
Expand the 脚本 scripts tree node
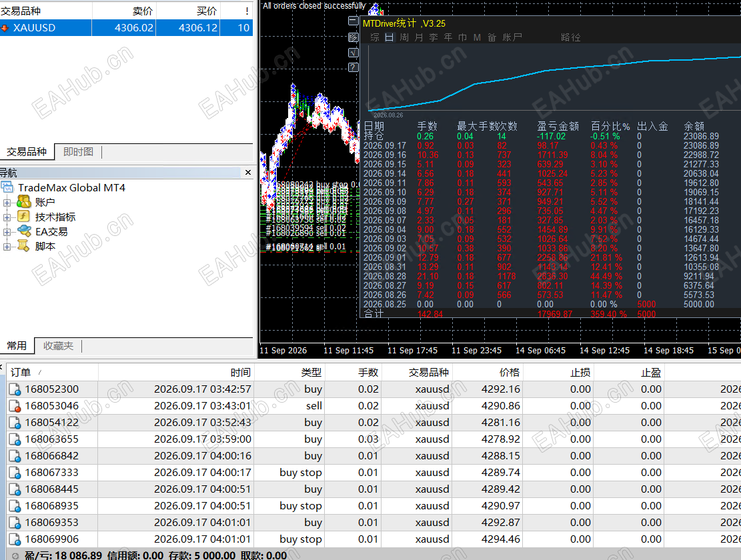[x=7, y=247]
